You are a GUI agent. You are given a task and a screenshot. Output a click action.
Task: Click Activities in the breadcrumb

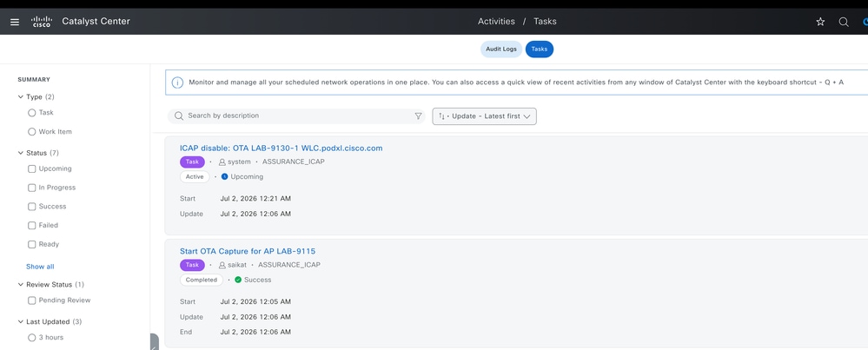[496, 22]
